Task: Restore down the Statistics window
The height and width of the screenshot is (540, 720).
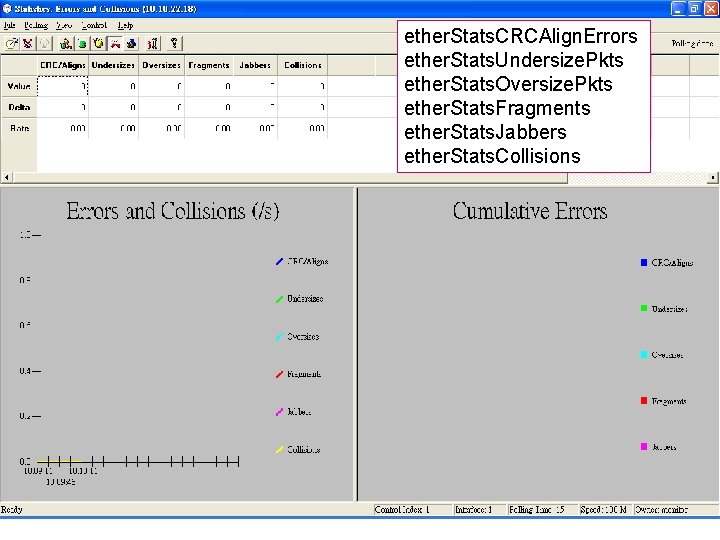Action: click(694, 9)
